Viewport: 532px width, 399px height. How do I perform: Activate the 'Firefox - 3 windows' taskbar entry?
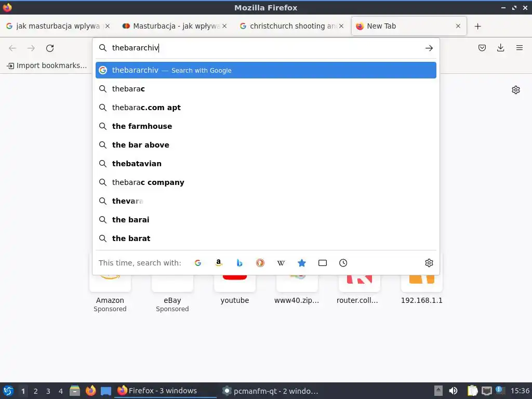[x=165, y=391]
